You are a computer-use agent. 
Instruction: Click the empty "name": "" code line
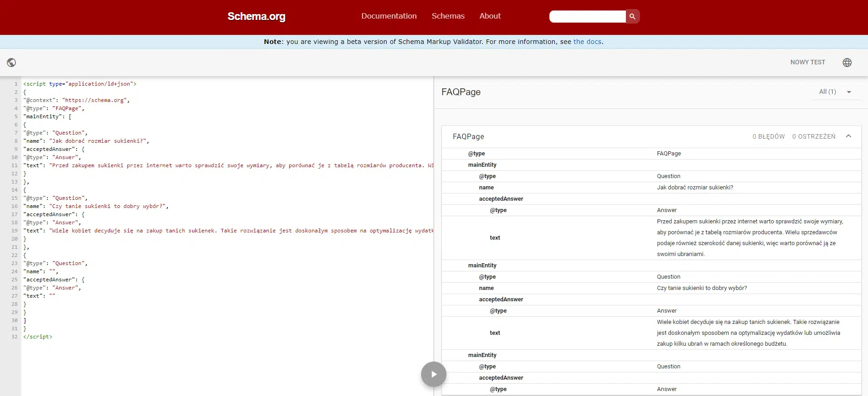click(x=41, y=271)
